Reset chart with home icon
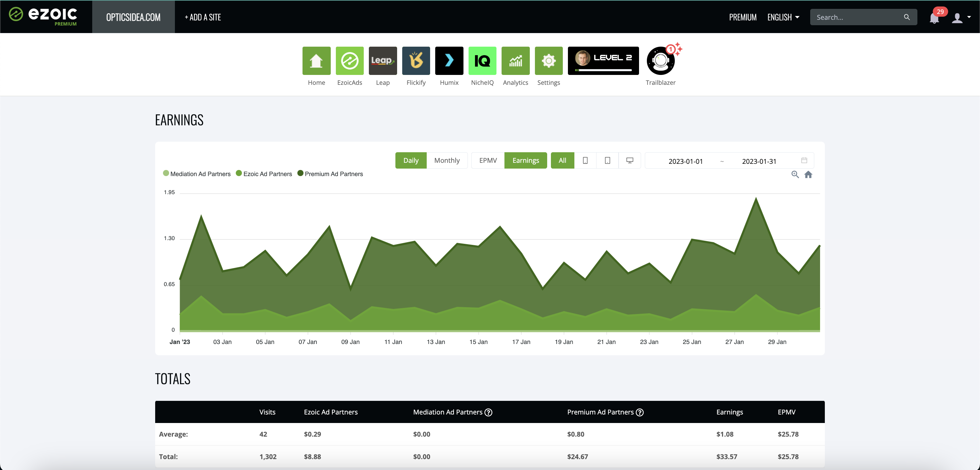Viewport: 980px width, 470px height. point(808,174)
